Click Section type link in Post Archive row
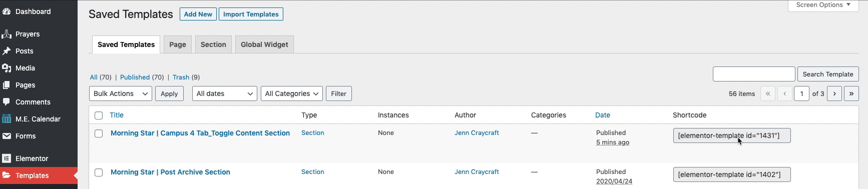Viewport: 868px width, 189px height. point(313,171)
